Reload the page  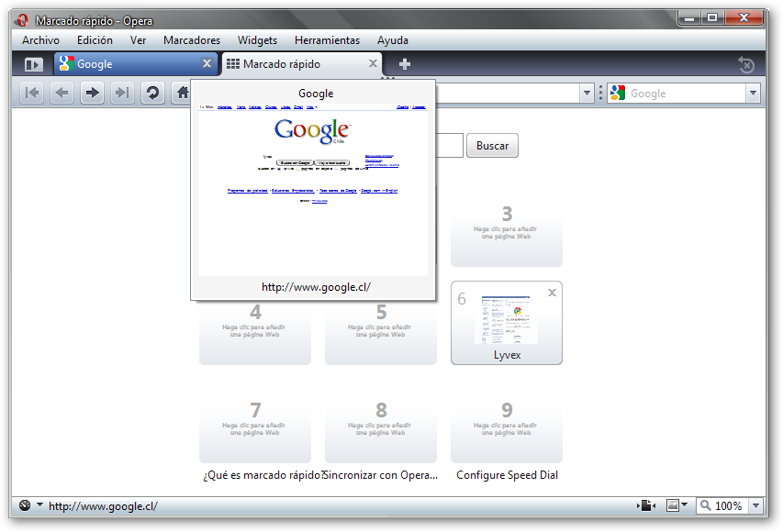coord(152,93)
